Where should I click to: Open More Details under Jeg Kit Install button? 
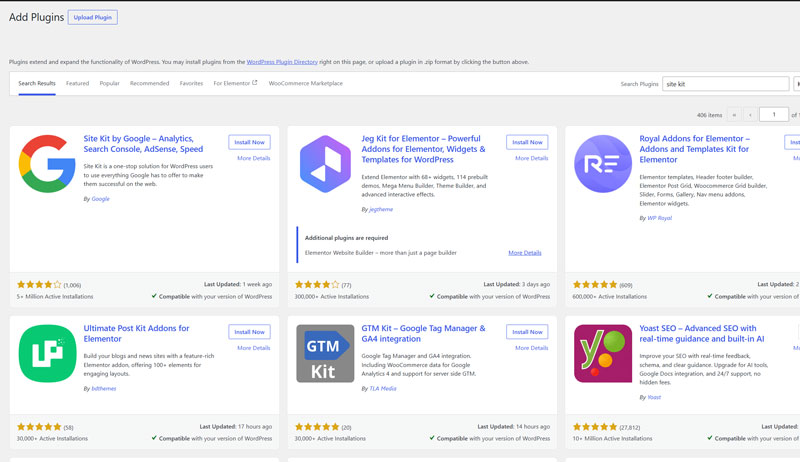[x=532, y=158]
